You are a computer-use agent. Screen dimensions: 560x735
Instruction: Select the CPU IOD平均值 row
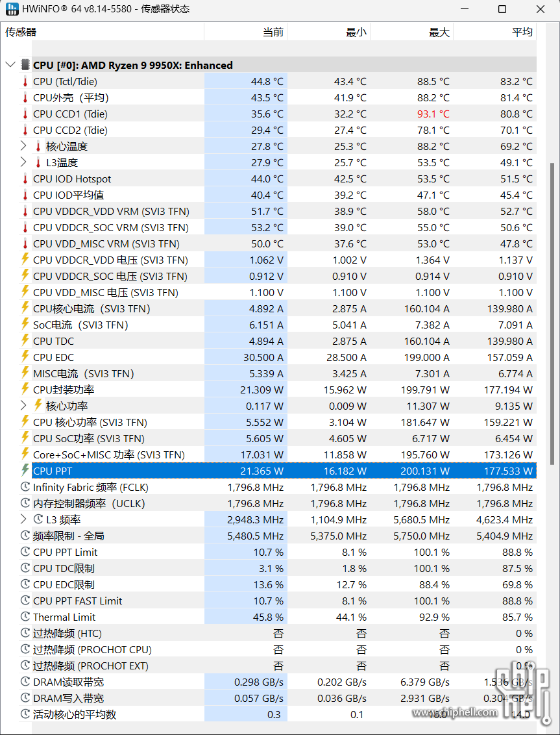284,195
